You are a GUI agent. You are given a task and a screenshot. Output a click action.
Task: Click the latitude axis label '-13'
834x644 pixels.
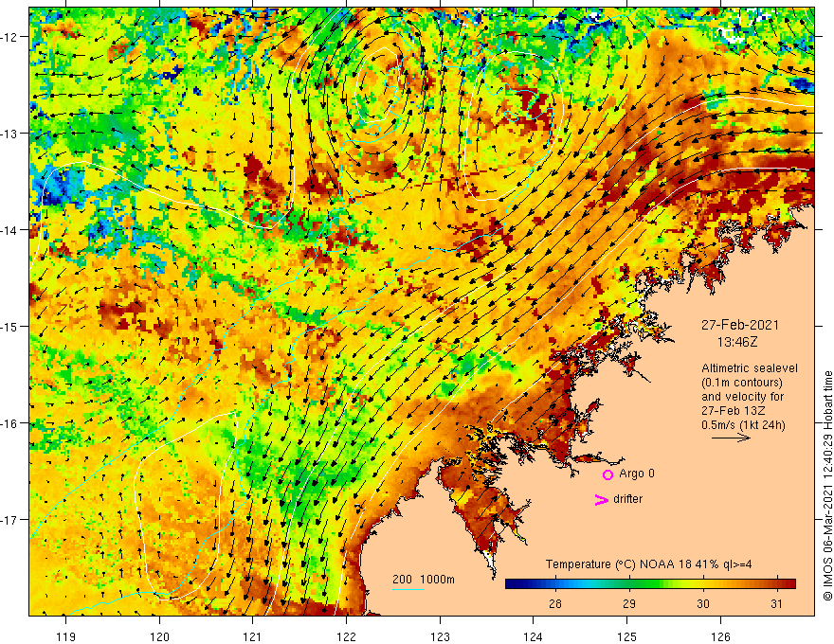tap(9, 134)
